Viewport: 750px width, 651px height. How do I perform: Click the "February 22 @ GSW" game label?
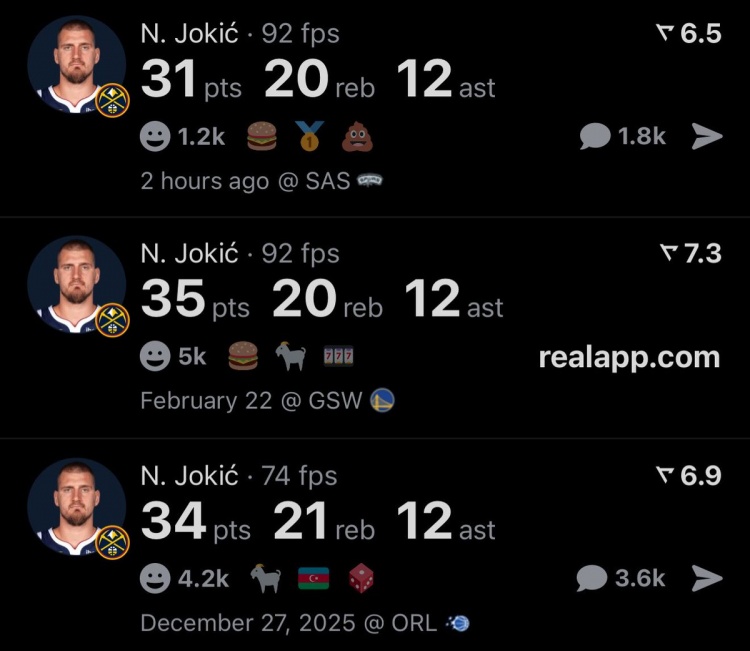coord(254,402)
